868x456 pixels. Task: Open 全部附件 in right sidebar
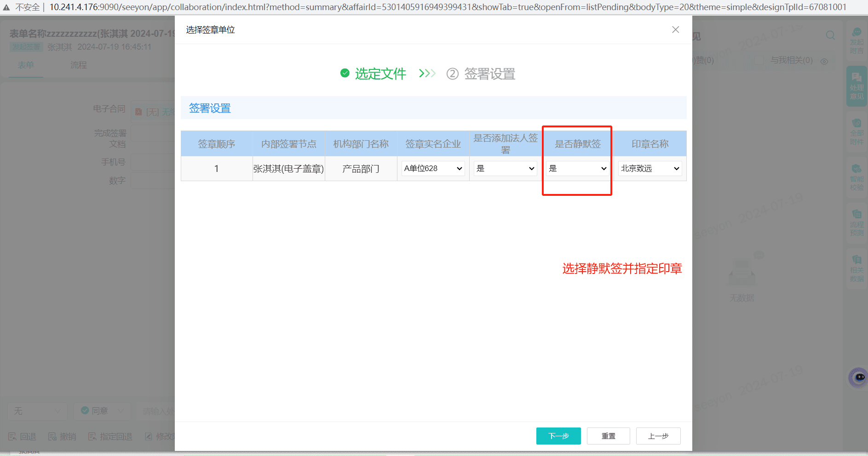(857, 132)
